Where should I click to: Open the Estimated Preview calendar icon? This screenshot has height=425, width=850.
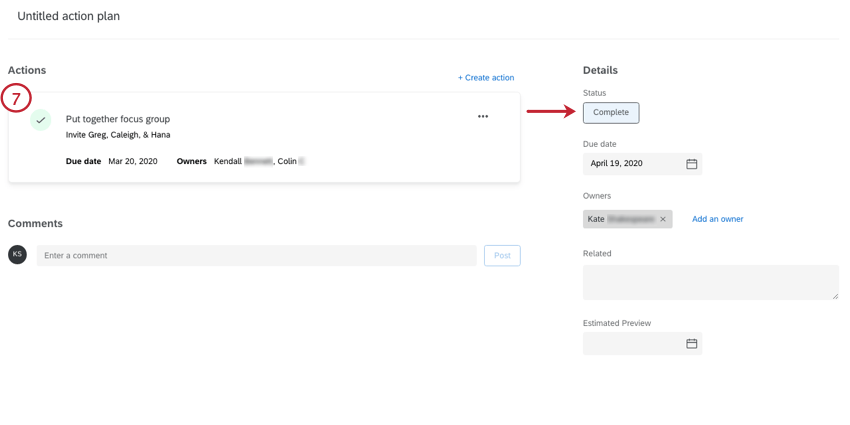[691, 344]
